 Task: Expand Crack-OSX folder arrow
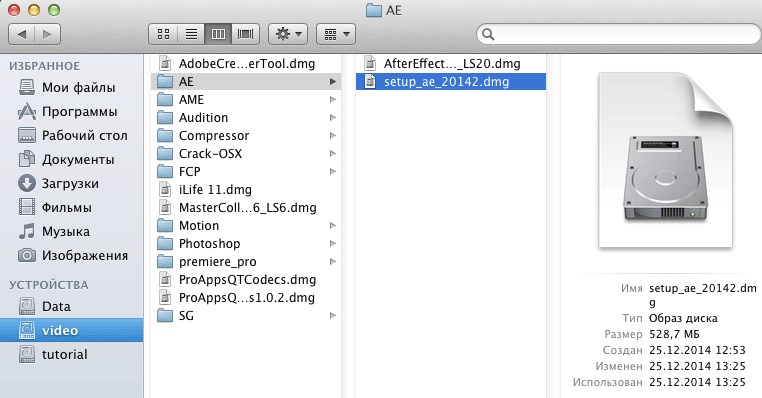click(x=333, y=154)
